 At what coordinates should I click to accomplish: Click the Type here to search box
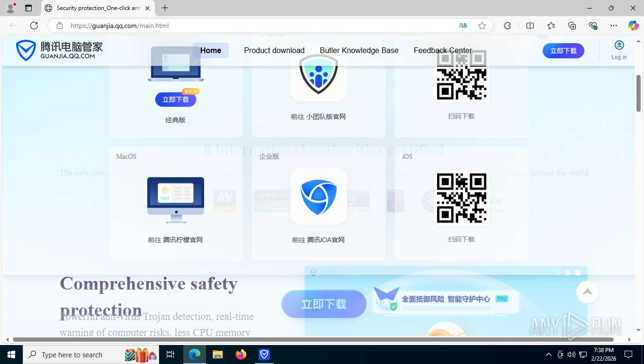tap(91, 355)
